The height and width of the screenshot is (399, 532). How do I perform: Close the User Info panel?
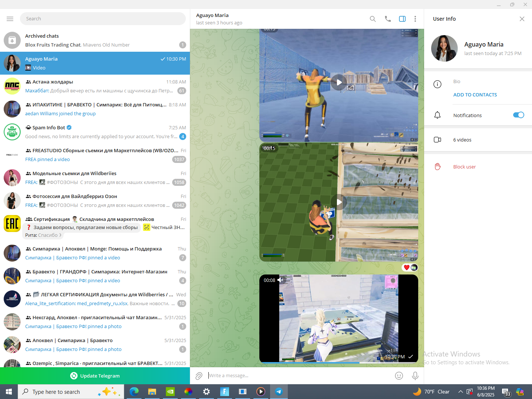(x=522, y=19)
